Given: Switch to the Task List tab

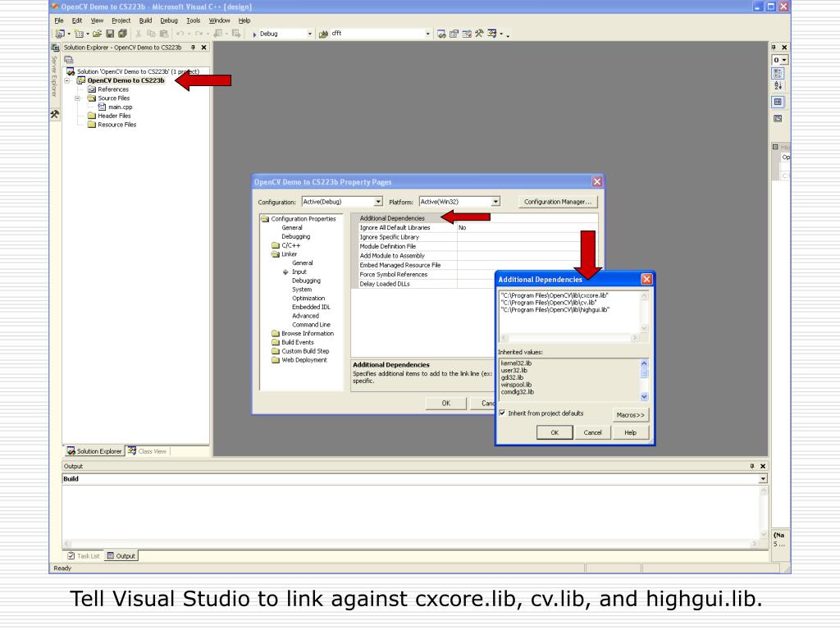Looking at the screenshot, I should click(84, 555).
